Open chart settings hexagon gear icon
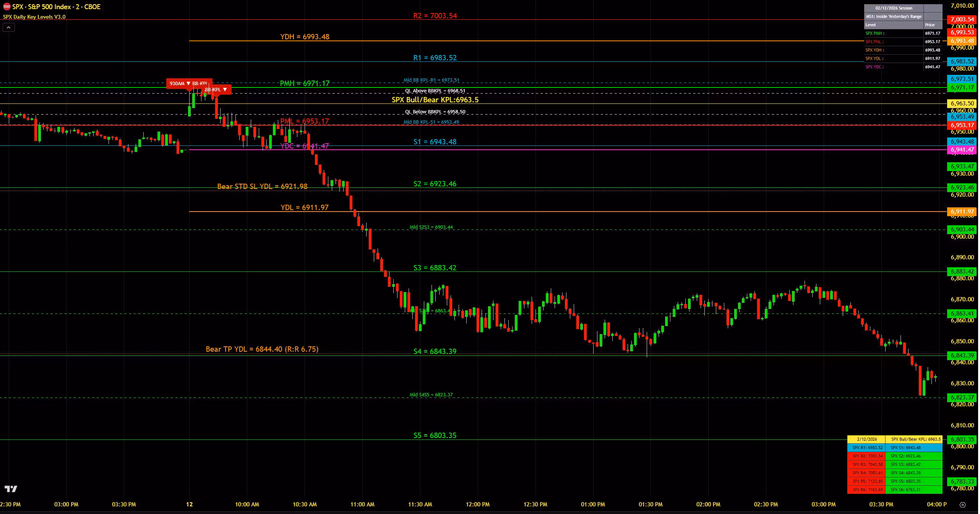 962,504
